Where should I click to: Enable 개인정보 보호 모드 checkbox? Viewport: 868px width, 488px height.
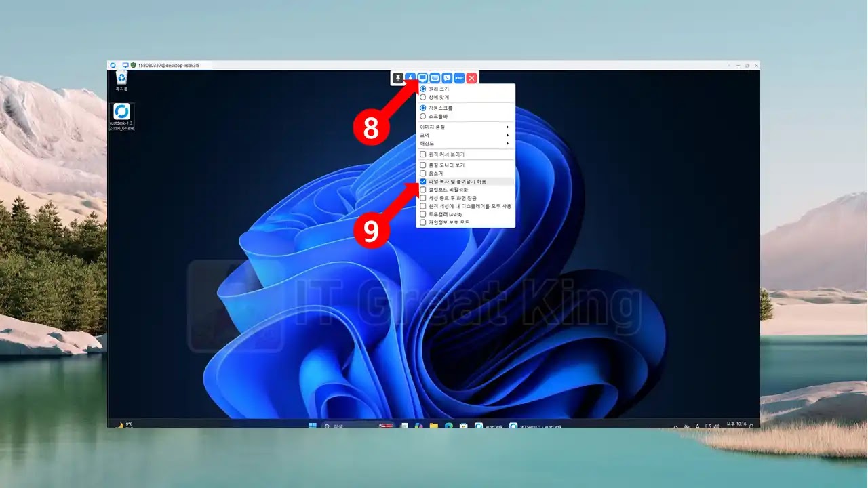coord(423,222)
